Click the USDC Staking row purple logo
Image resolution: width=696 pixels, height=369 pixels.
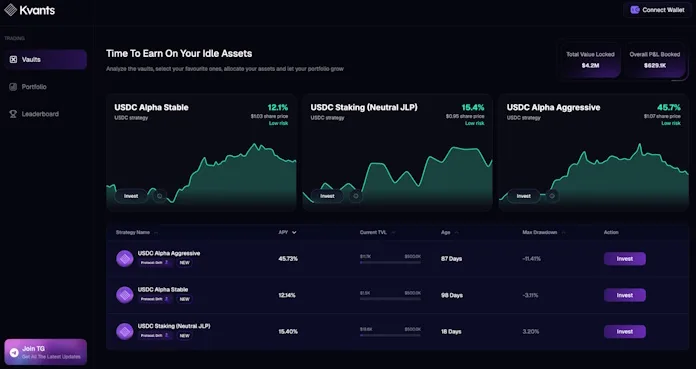point(125,331)
